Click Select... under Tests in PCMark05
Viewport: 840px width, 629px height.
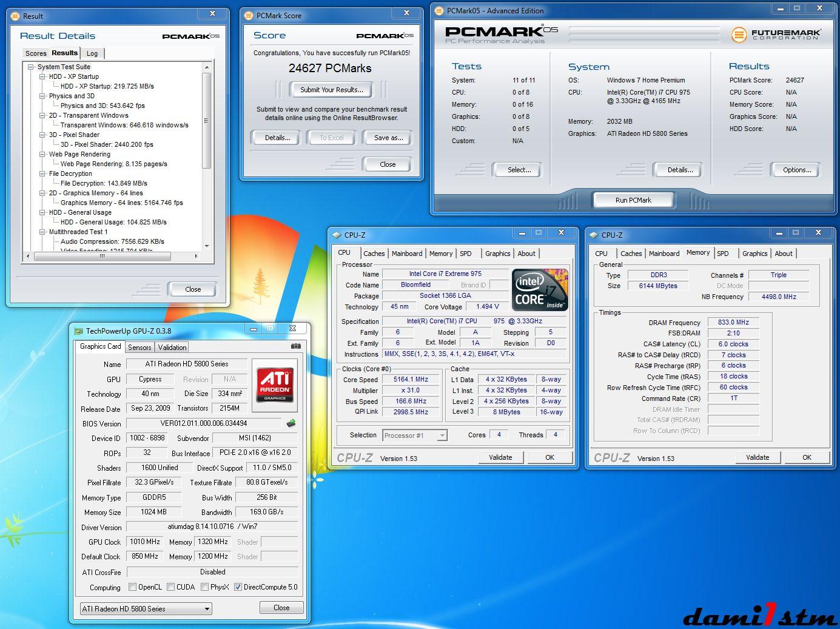(x=519, y=170)
